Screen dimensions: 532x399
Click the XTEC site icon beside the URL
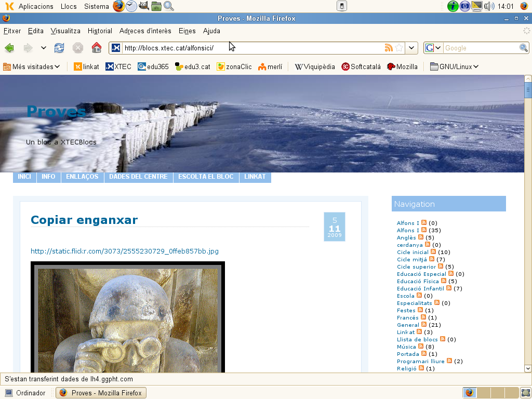click(x=116, y=48)
